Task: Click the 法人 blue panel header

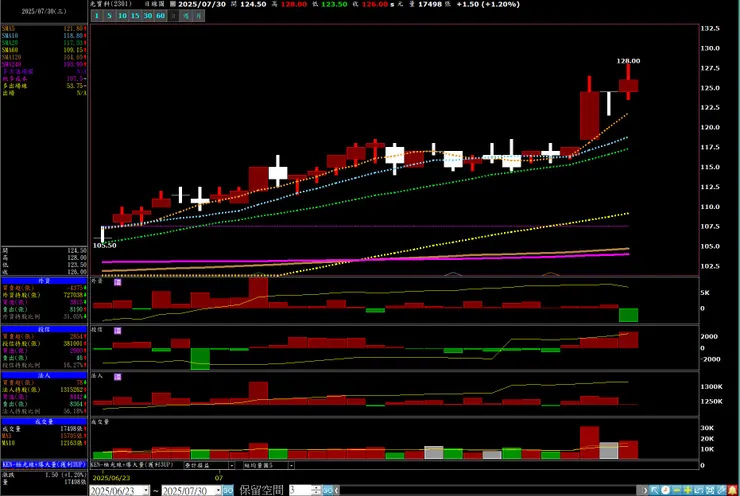Action: coord(44,375)
